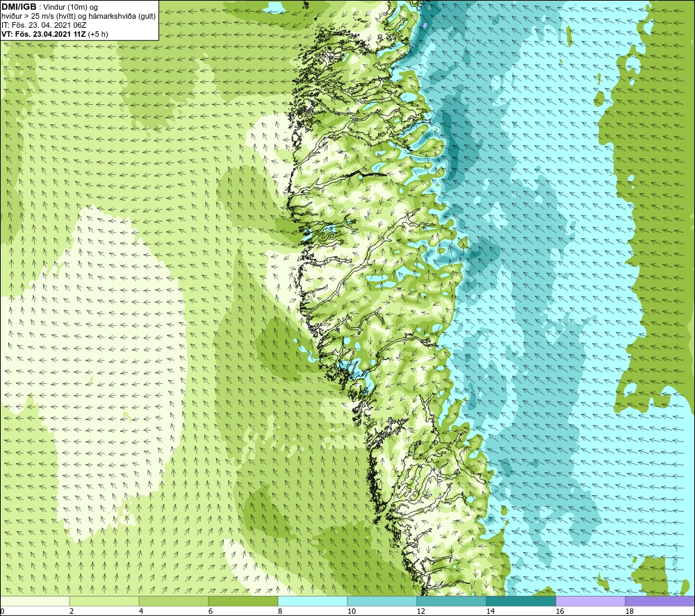Click the dark green 6–8 m/s legend swatch
This screenshot has height=616, width=695.
coord(243,601)
